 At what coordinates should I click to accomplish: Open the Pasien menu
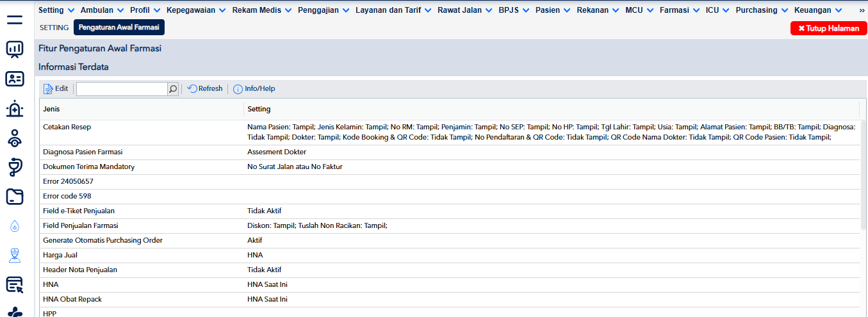coord(553,10)
